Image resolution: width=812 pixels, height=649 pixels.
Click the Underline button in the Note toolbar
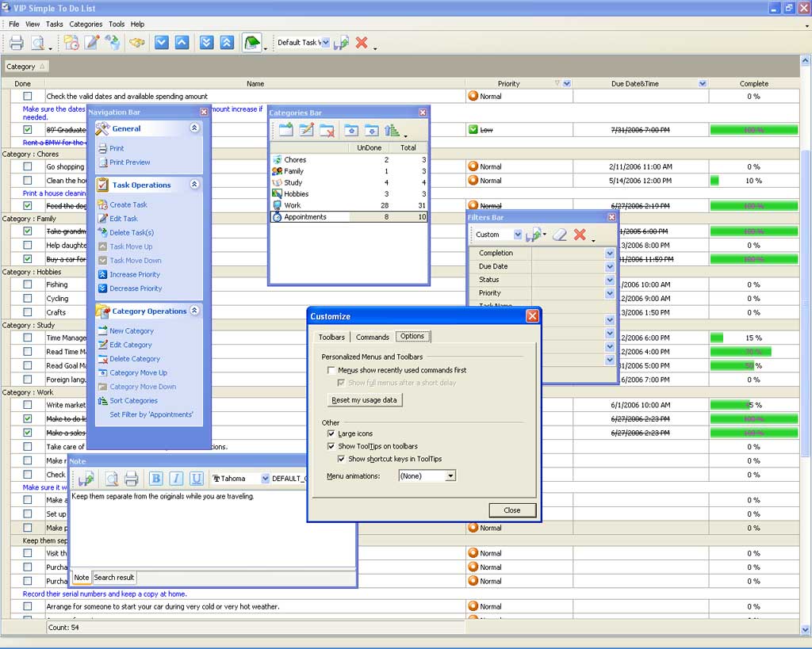[196, 479]
